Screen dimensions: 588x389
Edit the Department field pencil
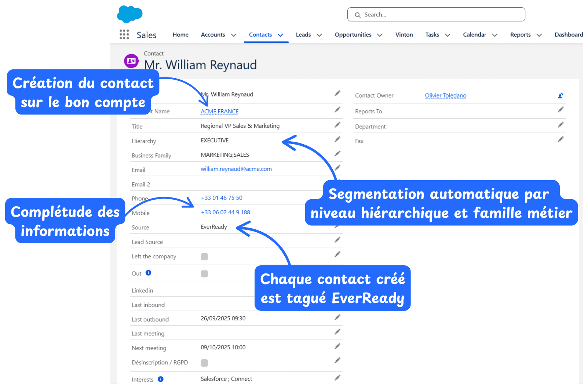560,125
